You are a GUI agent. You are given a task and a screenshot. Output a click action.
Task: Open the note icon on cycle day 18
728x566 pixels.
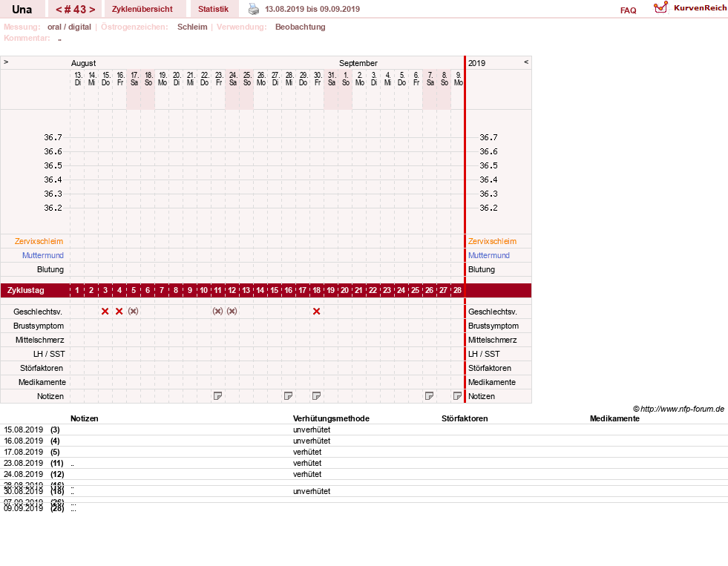coord(317,395)
